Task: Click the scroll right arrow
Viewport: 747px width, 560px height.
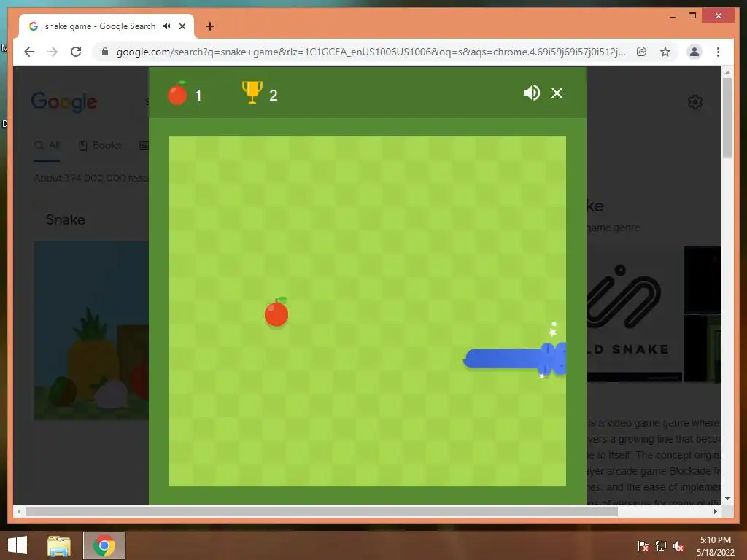Action: click(x=716, y=511)
